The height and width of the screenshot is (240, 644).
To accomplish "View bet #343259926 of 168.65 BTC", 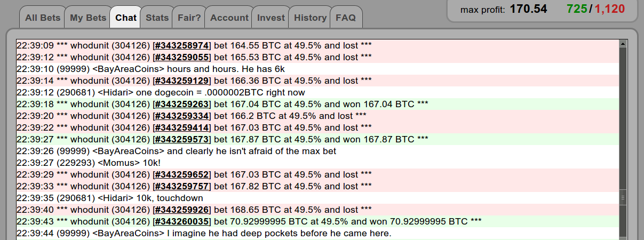I will tap(182, 210).
